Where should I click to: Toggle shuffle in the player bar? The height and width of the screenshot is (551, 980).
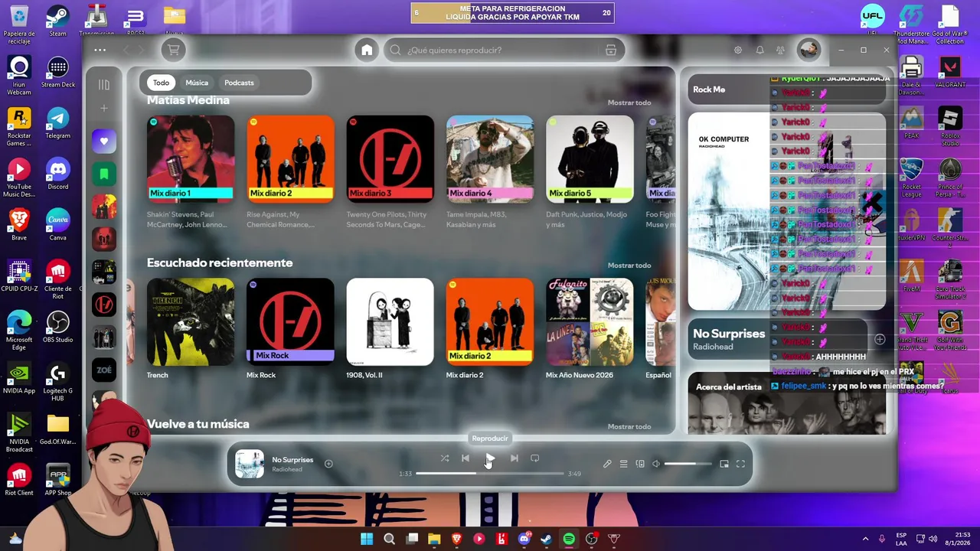pyautogui.click(x=445, y=458)
